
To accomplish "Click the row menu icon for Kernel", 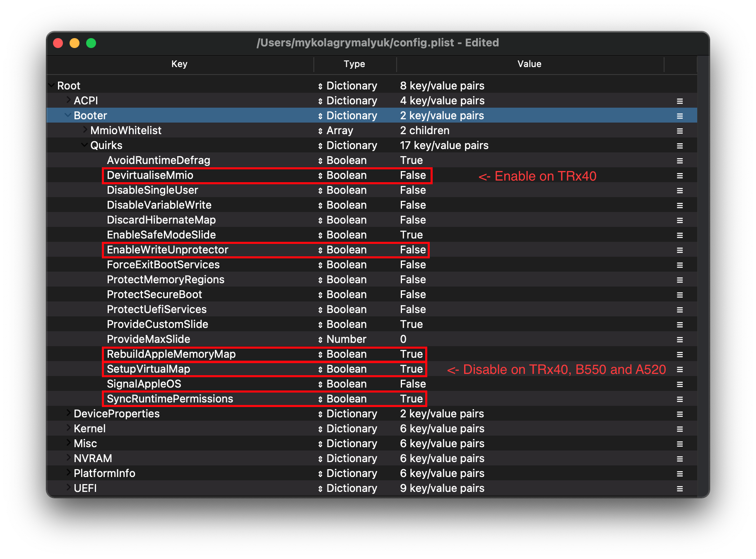I will point(679,429).
